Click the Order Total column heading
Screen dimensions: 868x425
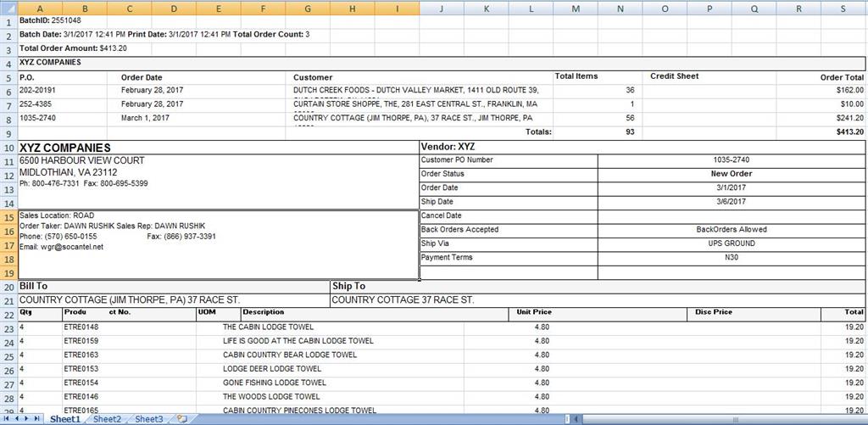pyautogui.click(x=842, y=77)
